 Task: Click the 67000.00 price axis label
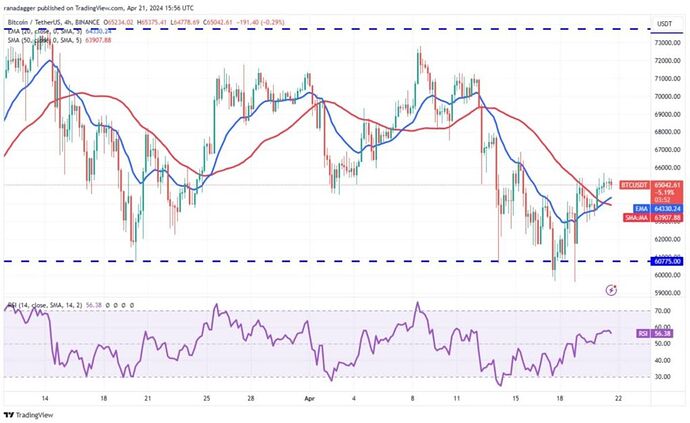pyautogui.click(x=667, y=150)
